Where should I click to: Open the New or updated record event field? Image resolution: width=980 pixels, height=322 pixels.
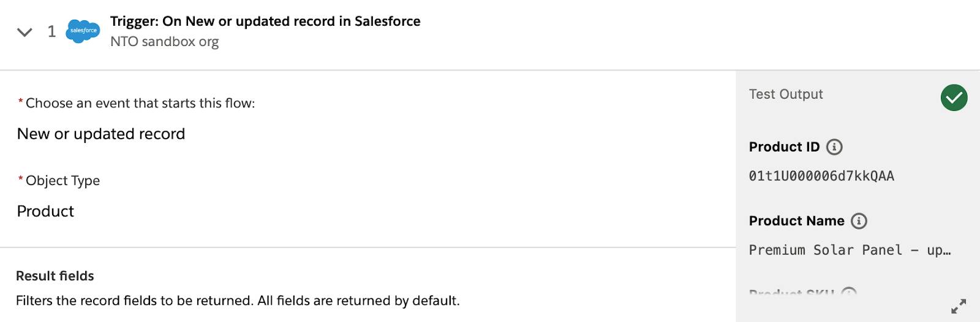pyautogui.click(x=101, y=134)
